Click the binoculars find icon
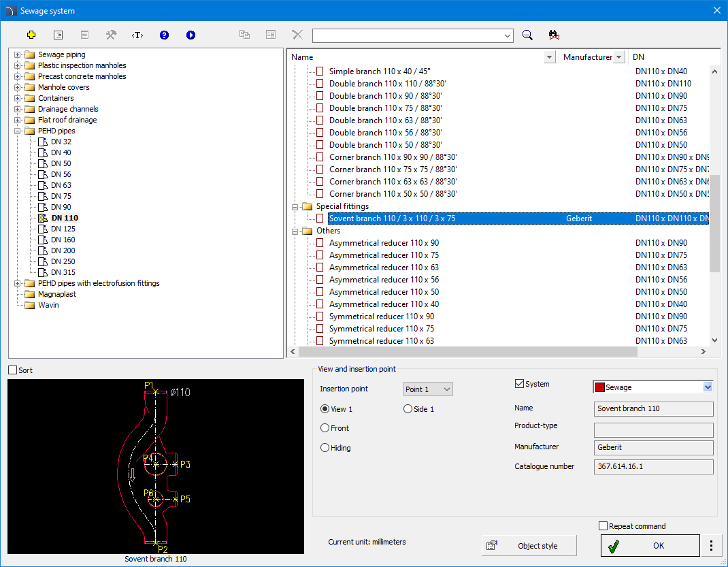Screen dimensions: 728x567 (553, 35)
